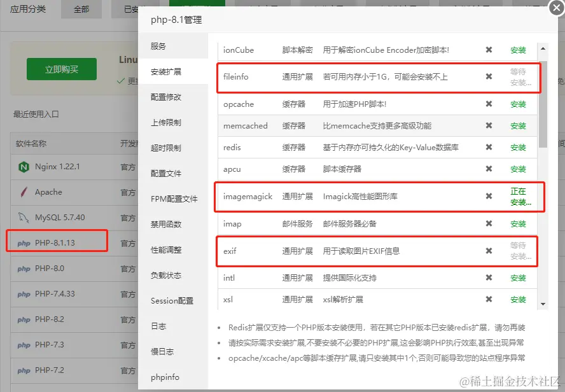Click the 立即购买 button
This screenshot has height=392, width=565.
62,69
